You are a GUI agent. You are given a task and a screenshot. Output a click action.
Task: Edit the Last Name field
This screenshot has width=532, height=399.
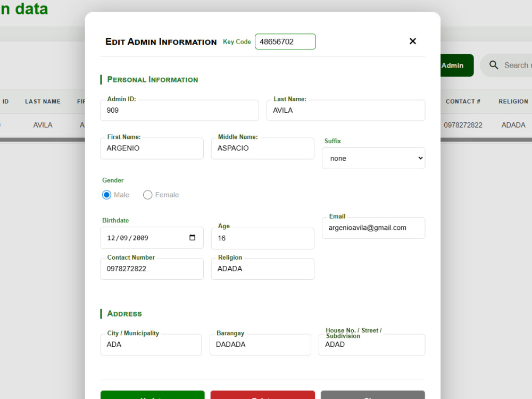(346, 110)
